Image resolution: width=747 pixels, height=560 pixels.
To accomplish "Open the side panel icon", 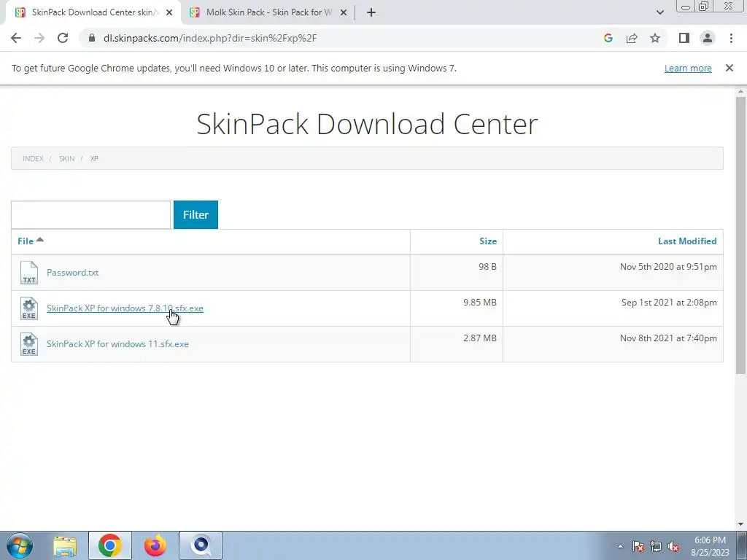I will 684,38.
